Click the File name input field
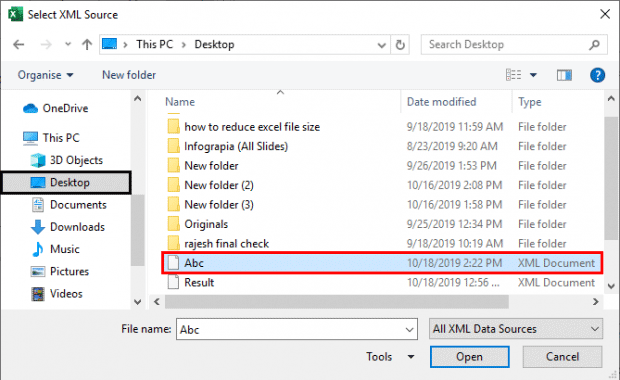620x380 pixels. [x=297, y=329]
